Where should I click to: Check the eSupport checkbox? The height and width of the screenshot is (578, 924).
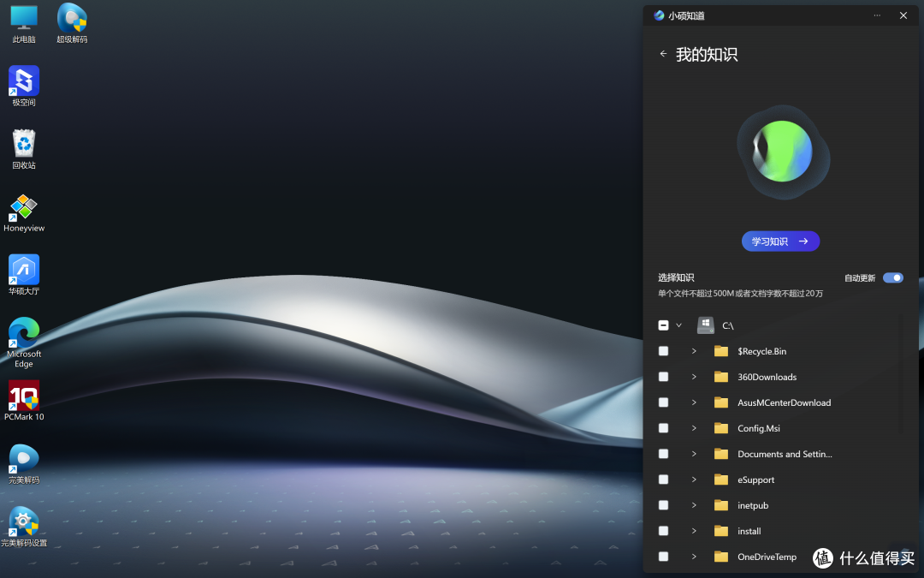point(663,480)
